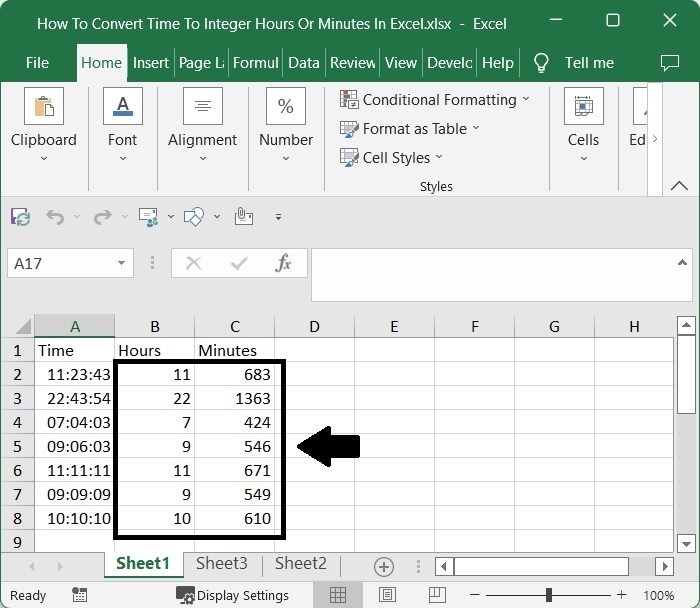Switch to the Sheet3 worksheet tab
This screenshot has width=700, height=608.
(x=221, y=564)
